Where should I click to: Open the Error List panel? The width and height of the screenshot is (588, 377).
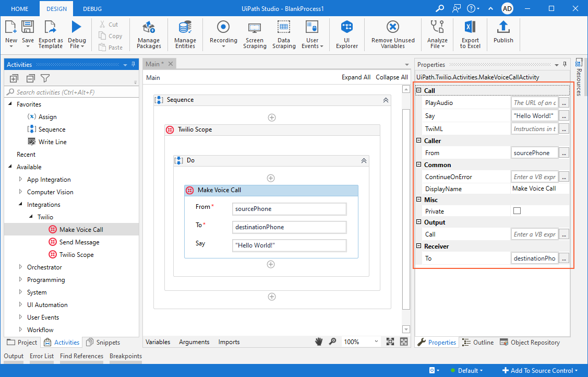(42, 356)
